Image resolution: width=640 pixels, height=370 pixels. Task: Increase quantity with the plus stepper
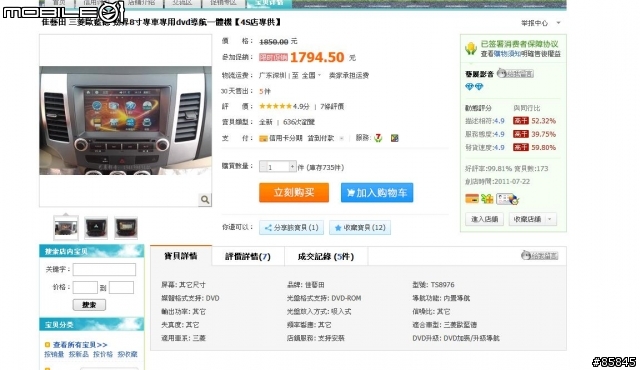[x=293, y=167]
